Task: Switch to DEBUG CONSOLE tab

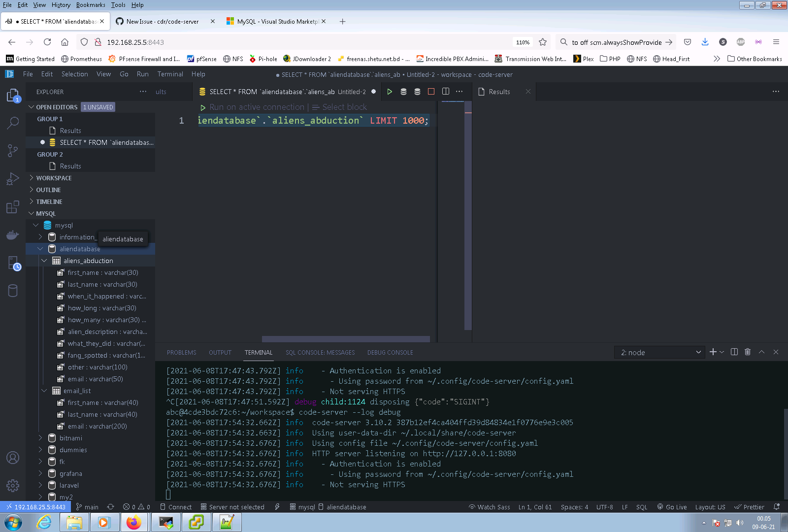Action: tap(390, 353)
